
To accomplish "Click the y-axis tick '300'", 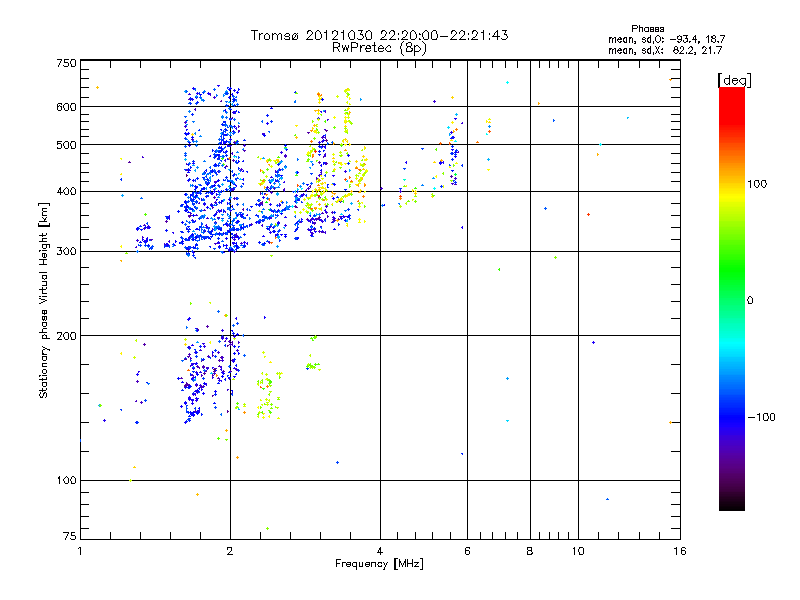I will 67,252.
